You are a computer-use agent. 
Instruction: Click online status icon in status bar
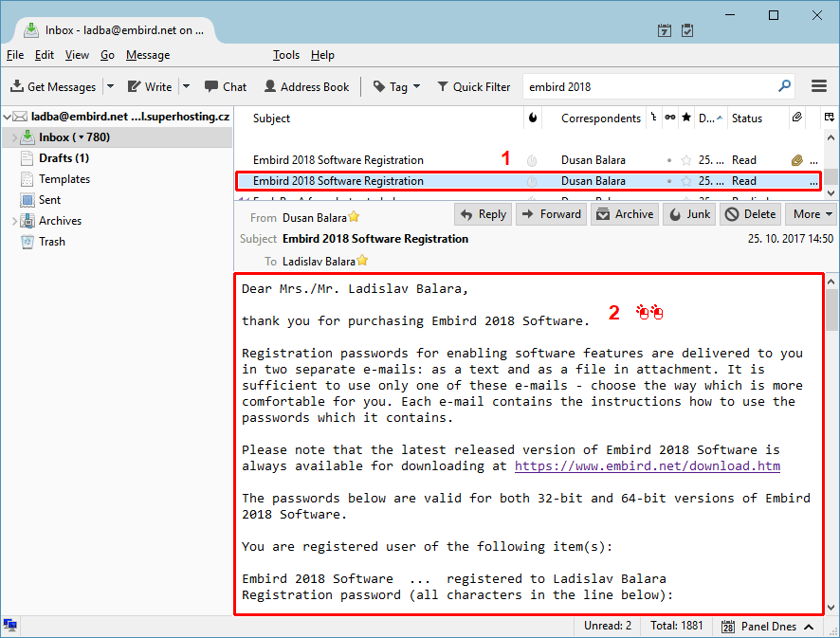pyautogui.click(x=9, y=625)
